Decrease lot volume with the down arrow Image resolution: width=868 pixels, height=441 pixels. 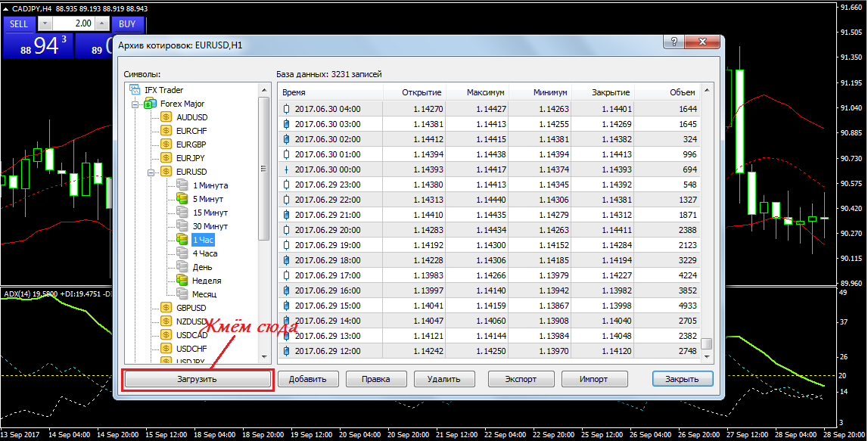45,23
